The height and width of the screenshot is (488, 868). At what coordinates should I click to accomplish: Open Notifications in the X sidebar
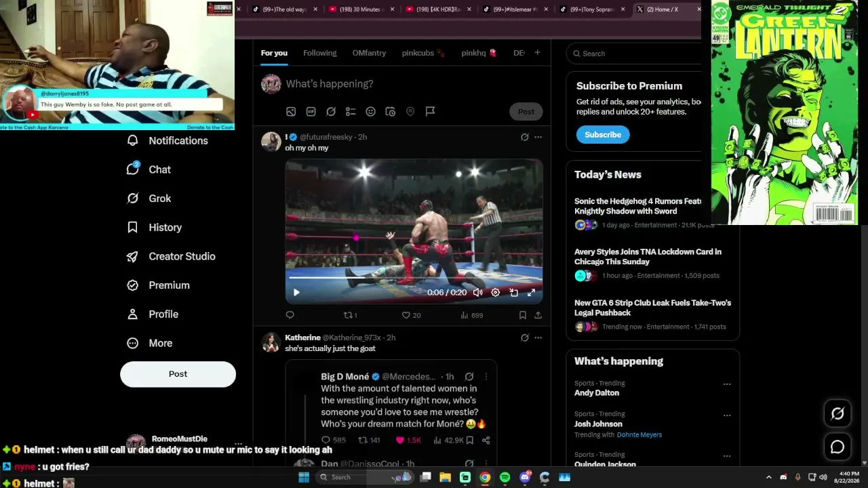click(167, 140)
